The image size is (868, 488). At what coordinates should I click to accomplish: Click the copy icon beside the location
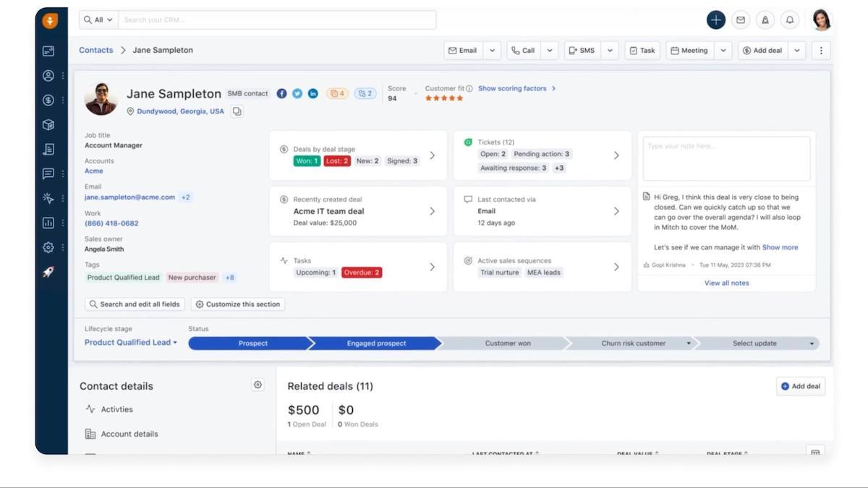click(237, 111)
